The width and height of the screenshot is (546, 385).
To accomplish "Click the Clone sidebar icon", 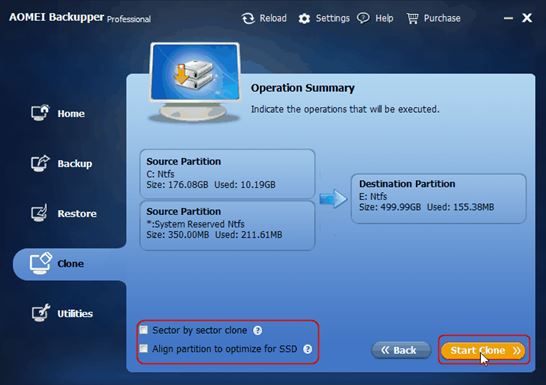I will 41,263.
